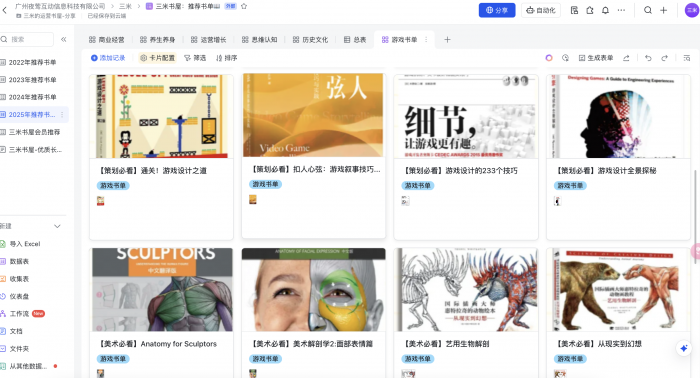Click 从其他数据 import option

(x=28, y=366)
